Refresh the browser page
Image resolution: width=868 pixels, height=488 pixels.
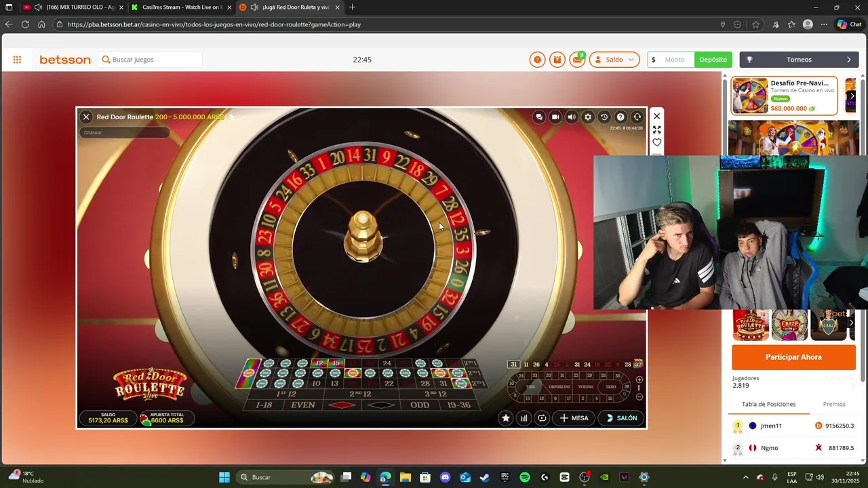click(25, 24)
